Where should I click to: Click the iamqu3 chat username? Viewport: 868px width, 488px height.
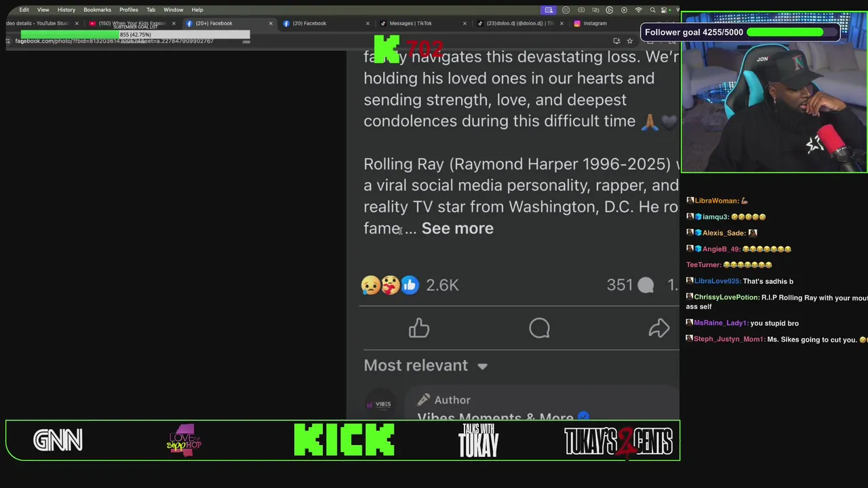(715, 217)
